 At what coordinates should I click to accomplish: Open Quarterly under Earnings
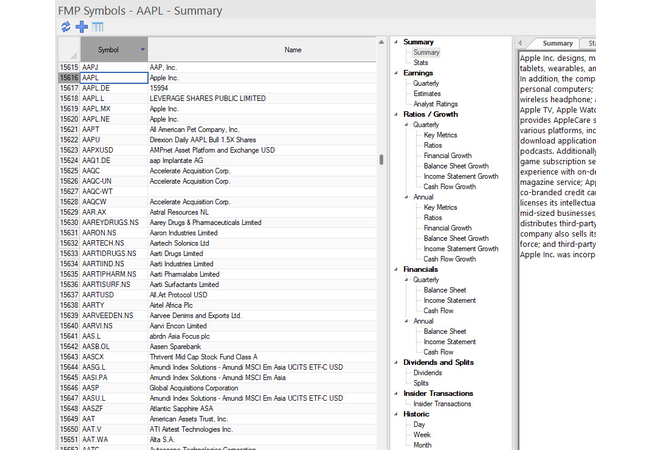tap(426, 83)
